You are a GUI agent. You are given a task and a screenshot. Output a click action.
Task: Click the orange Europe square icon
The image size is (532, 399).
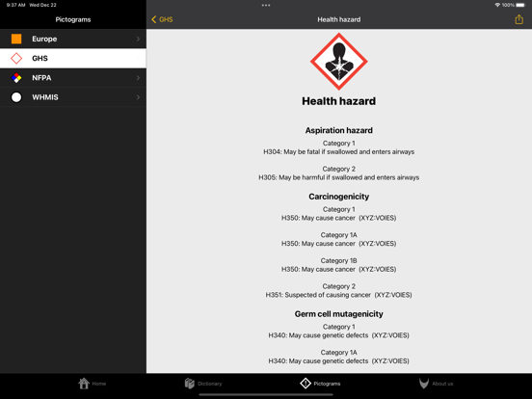pyautogui.click(x=16, y=39)
